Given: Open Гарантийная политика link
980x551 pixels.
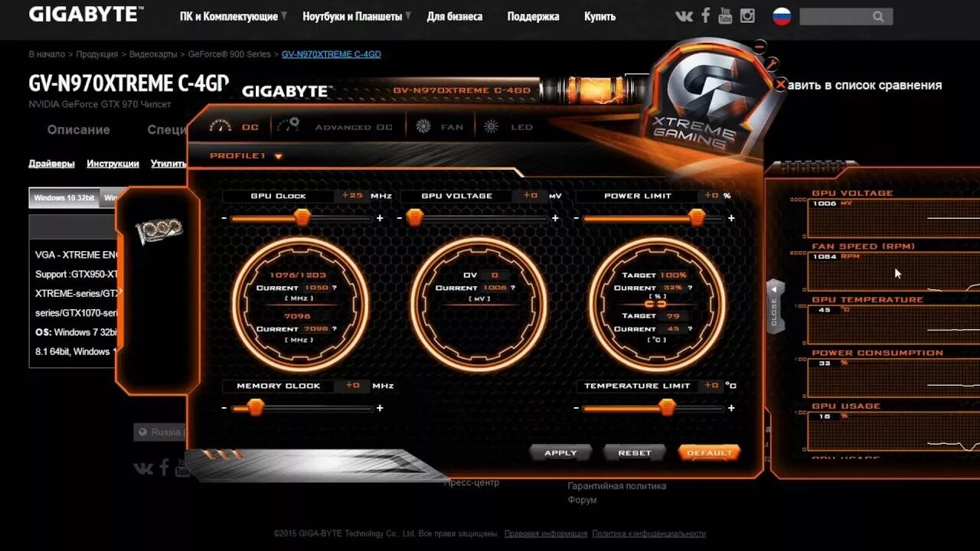Looking at the screenshot, I should (616, 486).
